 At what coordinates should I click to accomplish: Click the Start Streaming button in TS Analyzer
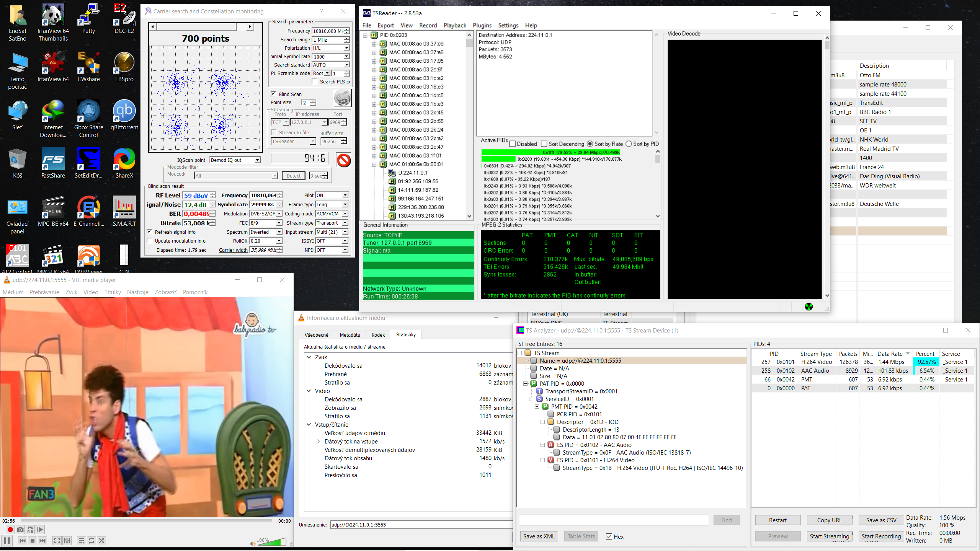(x=829, y=536)
